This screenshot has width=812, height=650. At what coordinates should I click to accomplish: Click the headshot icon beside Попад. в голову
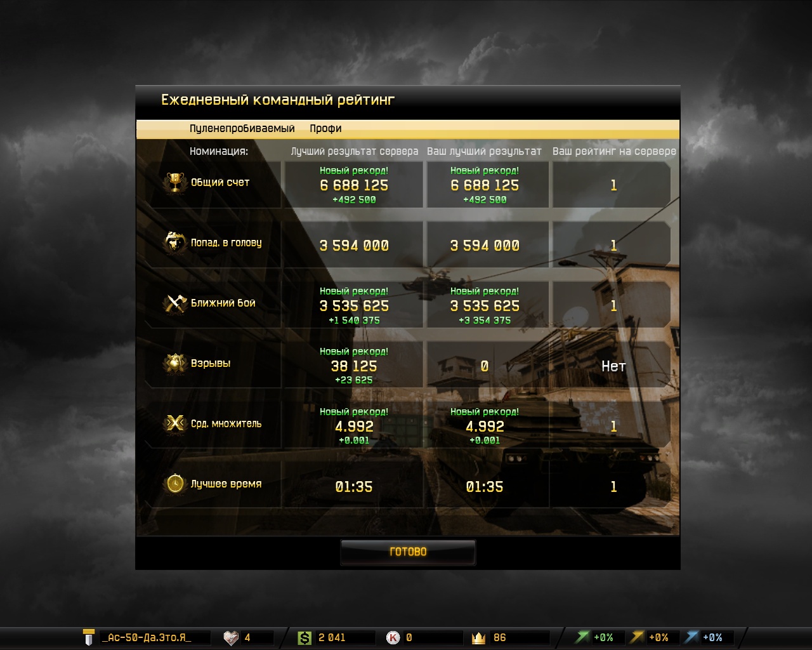pyautogui.click(x=174, y=243)
